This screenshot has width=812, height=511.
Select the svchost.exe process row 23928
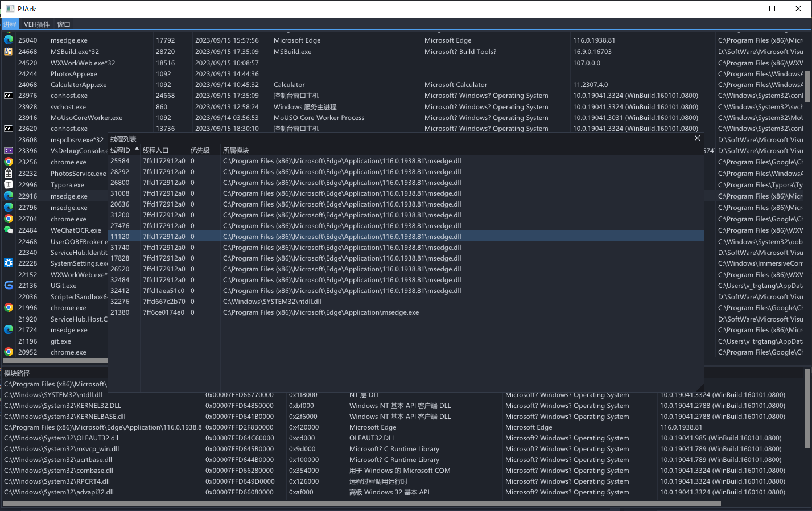(x=403, y=107)
